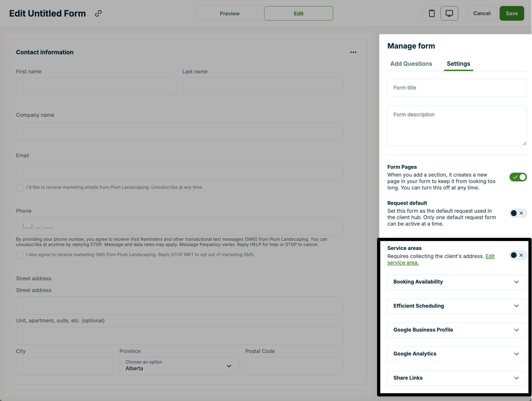Switch to desktop device preview icon
Viewport: 532px width, 401px height.
point(449,13)
